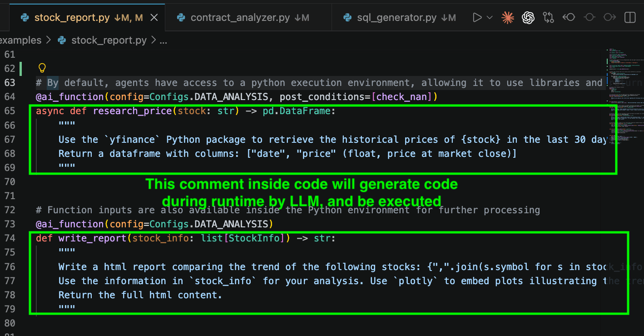Close the stock_report.py tab
The width and height of the screenshot is (644, 336).
pyautogui.click(x=154, y=18)
